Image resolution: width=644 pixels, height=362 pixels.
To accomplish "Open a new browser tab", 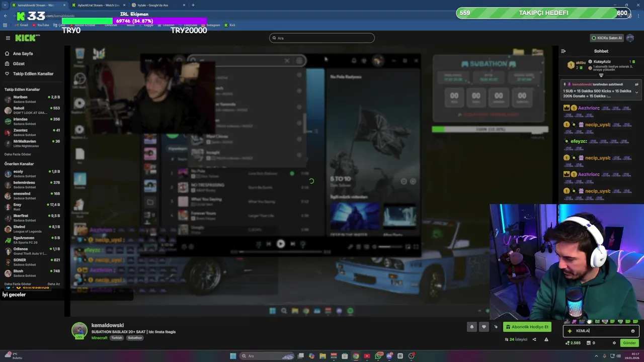I will (193, 5).
